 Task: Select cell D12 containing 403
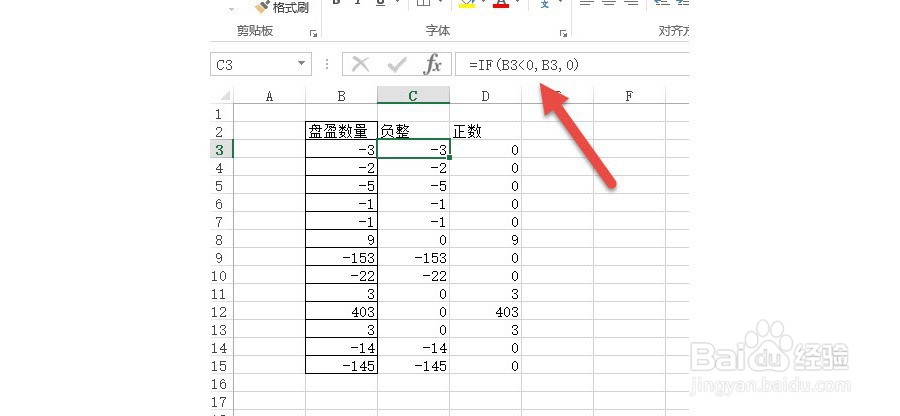486,312
